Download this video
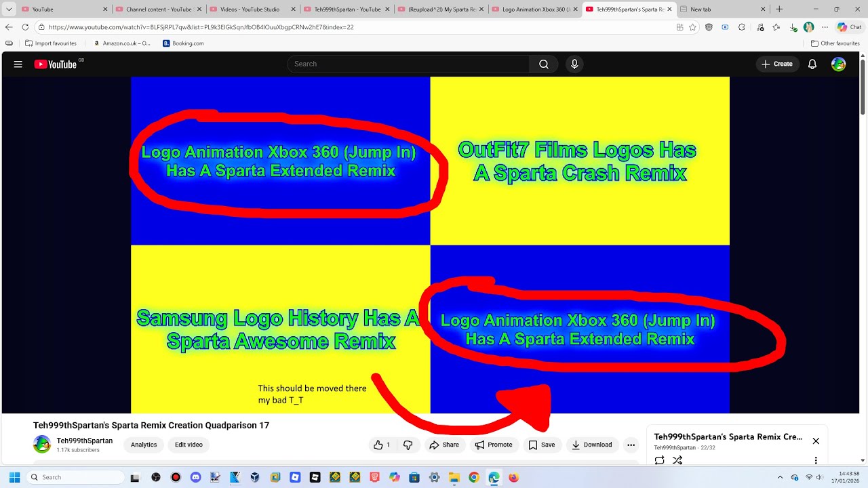 [592, 445]
